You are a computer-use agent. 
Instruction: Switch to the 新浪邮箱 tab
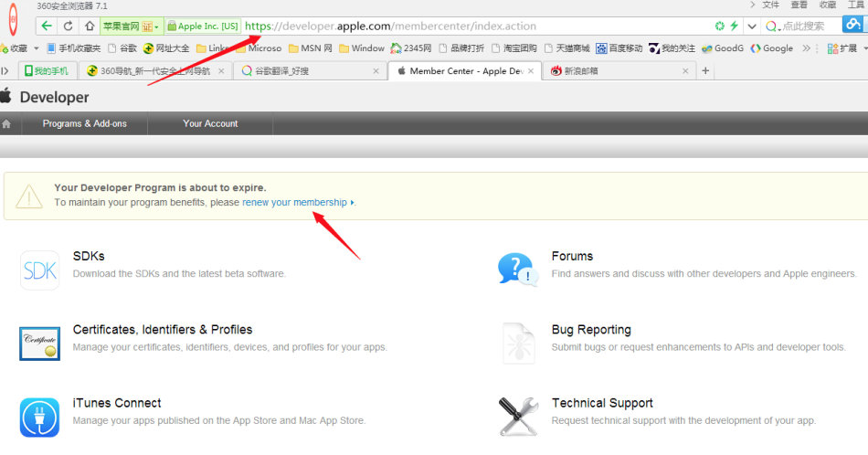click(619, 71)
